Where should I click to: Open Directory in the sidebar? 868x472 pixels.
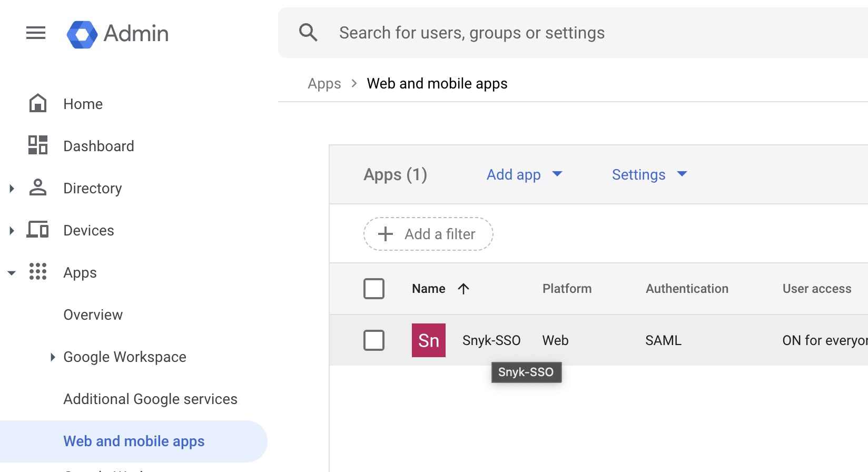(93, 188)
